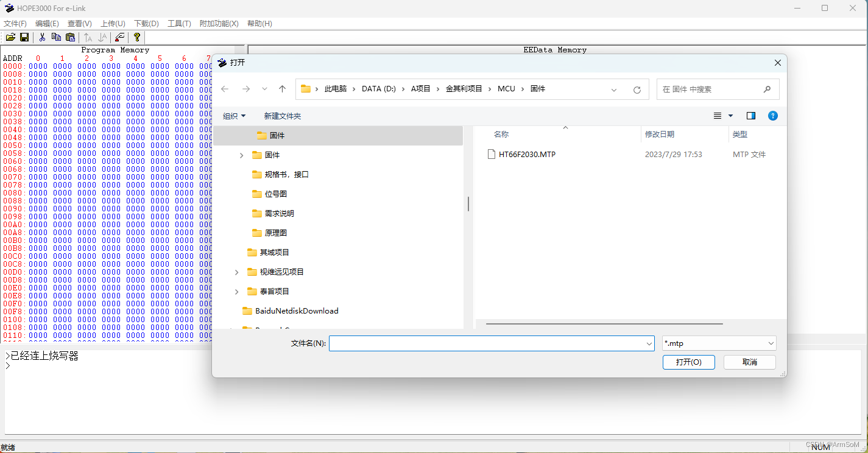Screen dimensions: 868x453
Task: Open the 帮助(H) menu
Action: 259,23
